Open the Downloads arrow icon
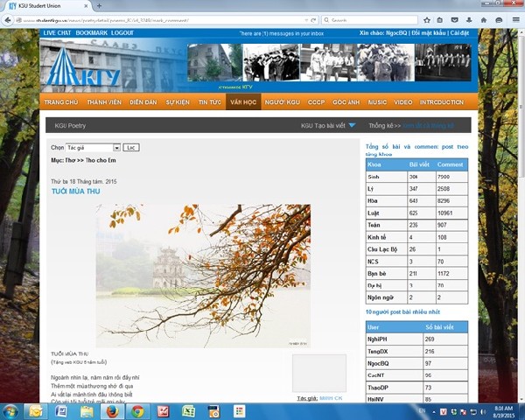The width and height of the screenshot is (525, 420). pyautogui.click(x=469, y=20)
